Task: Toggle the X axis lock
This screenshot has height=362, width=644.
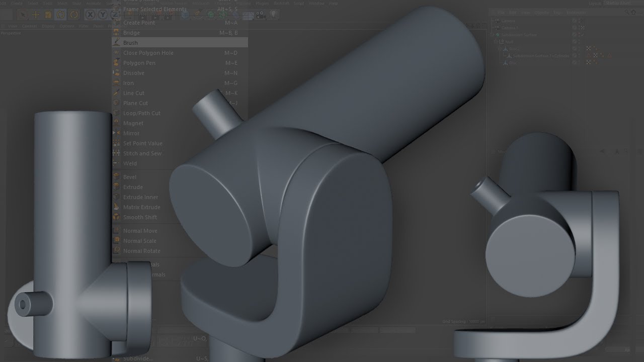Action: click(x=90, y=15)
